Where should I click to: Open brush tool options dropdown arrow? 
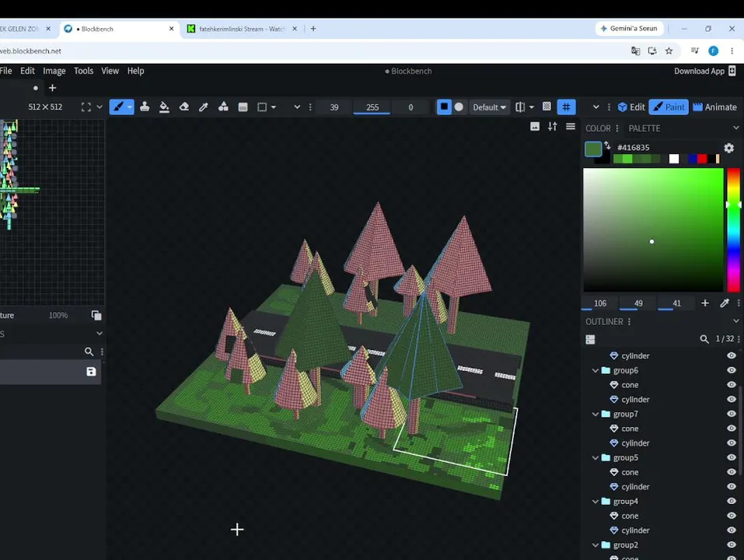point(130,107)
